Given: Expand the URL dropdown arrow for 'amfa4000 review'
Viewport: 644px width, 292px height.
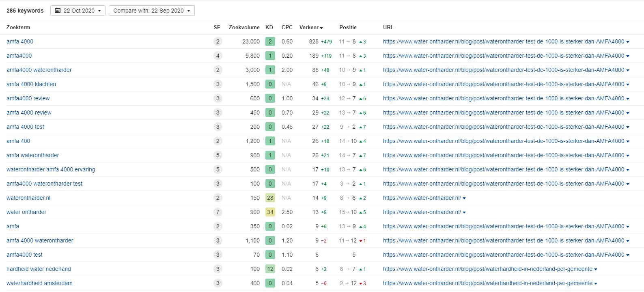Looking at the screenshot, I should tap(628, 99).
